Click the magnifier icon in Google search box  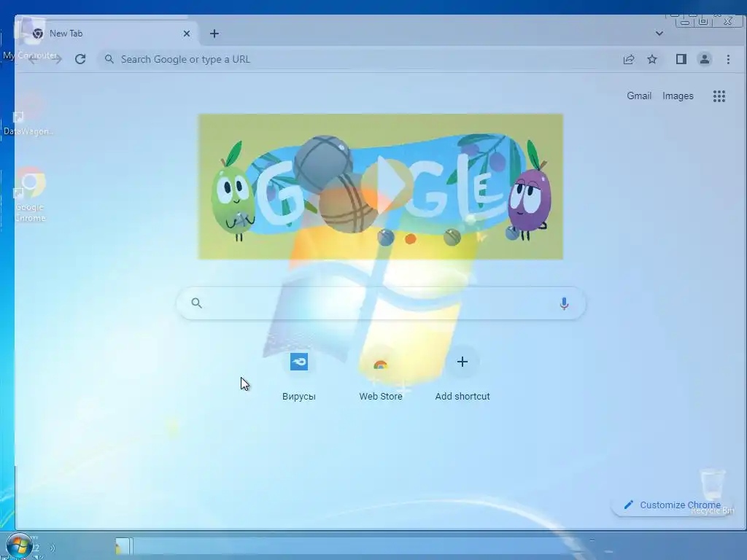point(196,303)
